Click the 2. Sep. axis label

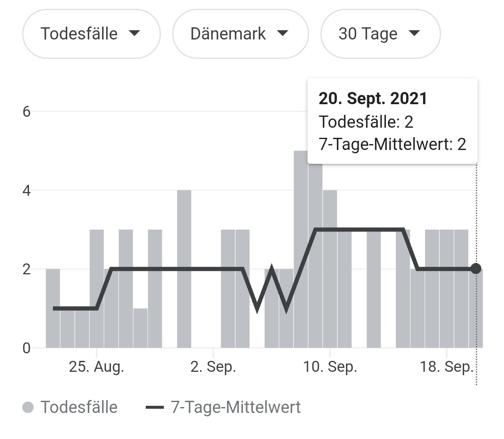pos(213,367)
